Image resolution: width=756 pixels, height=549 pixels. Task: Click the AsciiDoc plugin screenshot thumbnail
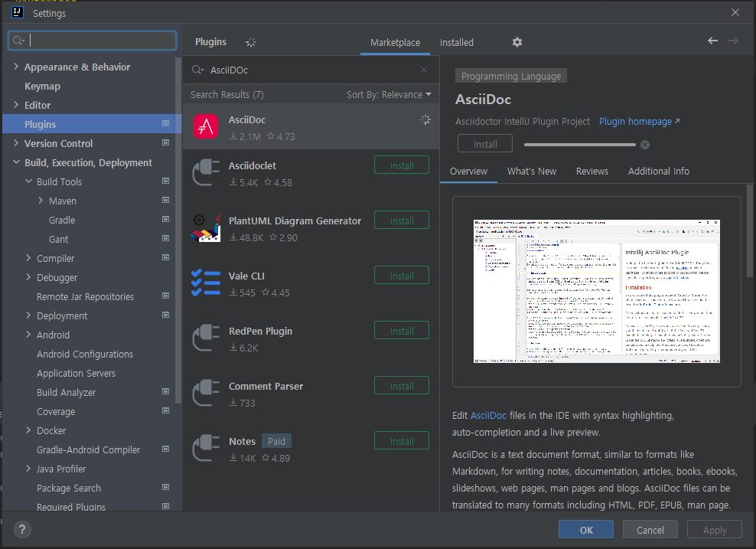596,292
